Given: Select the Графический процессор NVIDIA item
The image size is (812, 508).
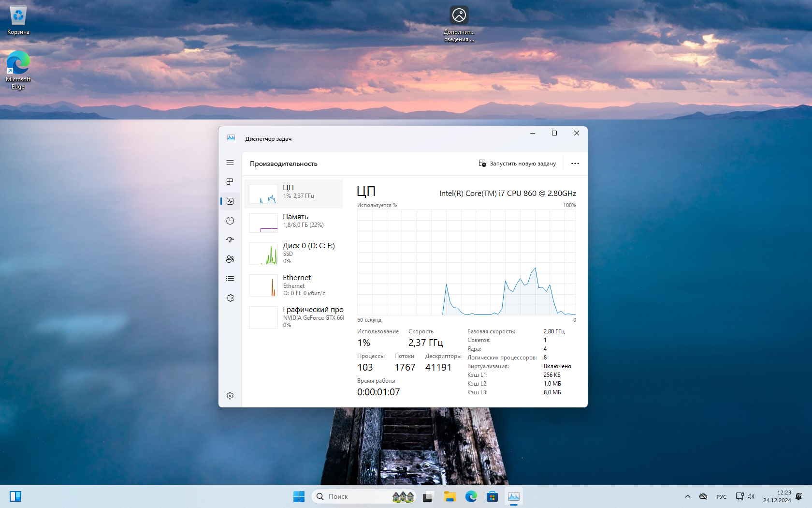Looking at the screenshot, I should pos(294,317).
